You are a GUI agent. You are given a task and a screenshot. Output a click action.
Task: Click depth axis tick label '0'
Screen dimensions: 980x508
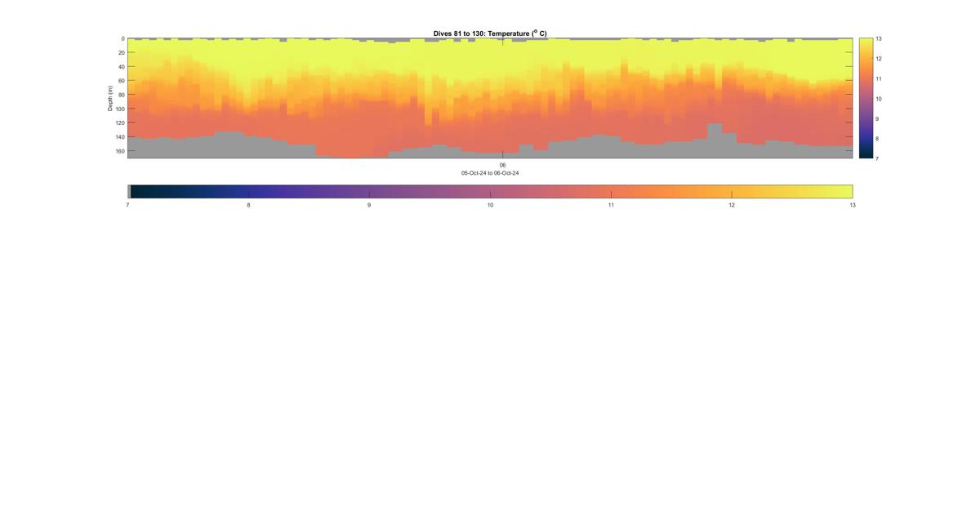point(122,38)
